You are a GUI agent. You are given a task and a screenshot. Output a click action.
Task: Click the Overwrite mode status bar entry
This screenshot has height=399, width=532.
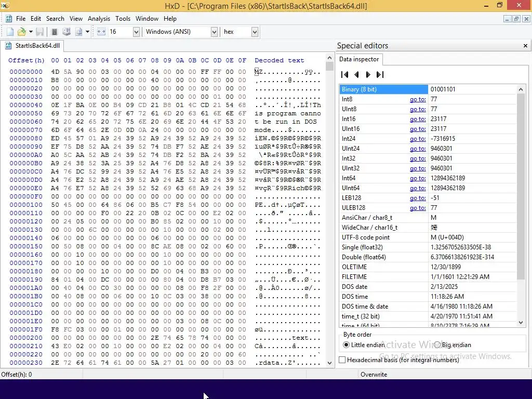[374, 375]
